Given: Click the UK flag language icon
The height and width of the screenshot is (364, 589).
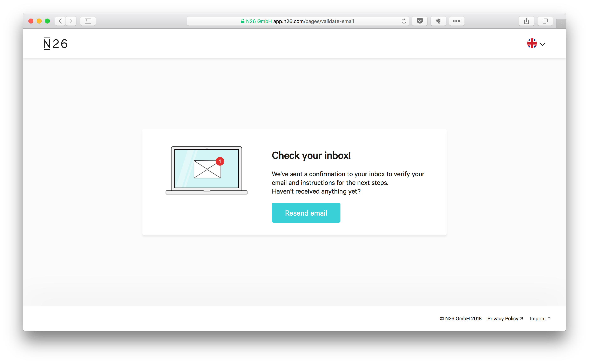Looking at the screenshot, I should tap(531, 43).
